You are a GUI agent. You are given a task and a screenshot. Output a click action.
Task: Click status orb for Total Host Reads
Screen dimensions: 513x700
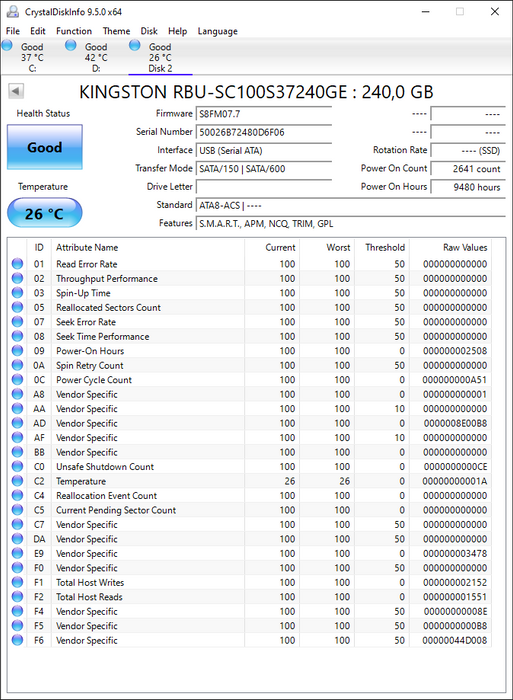17,596
